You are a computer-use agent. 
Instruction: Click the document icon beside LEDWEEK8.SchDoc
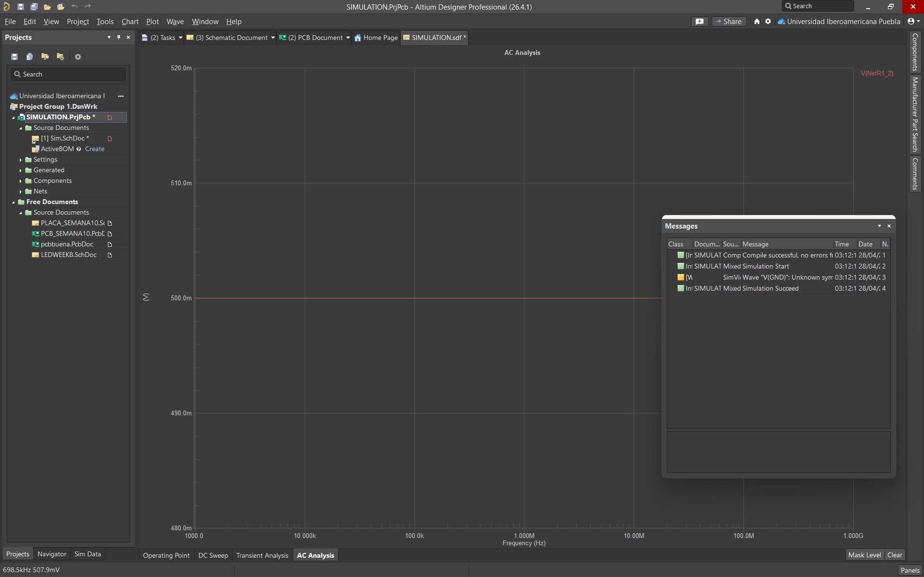click(x=110, y=255)
